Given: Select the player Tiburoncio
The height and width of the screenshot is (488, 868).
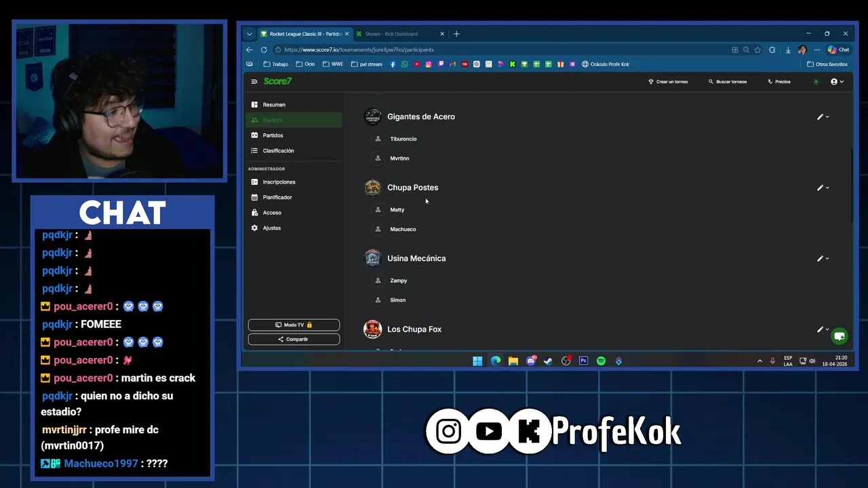Looking at the screenshot, I should coord(403,139).
